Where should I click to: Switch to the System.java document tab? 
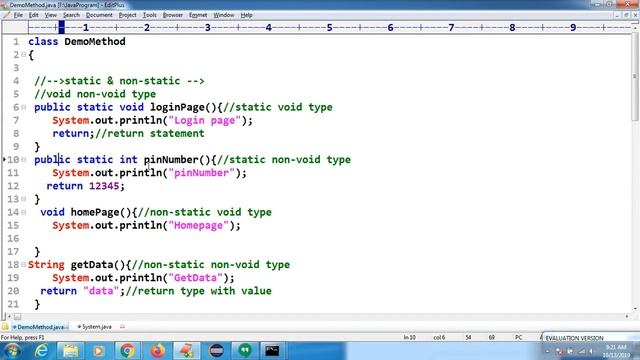pyautogui.click(x=95, y=327)
